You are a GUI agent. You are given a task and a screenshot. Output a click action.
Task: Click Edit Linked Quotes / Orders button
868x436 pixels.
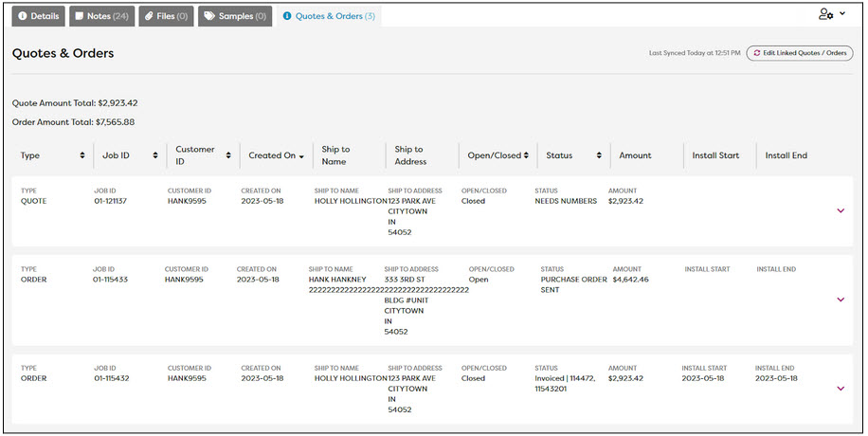(800, 53)
